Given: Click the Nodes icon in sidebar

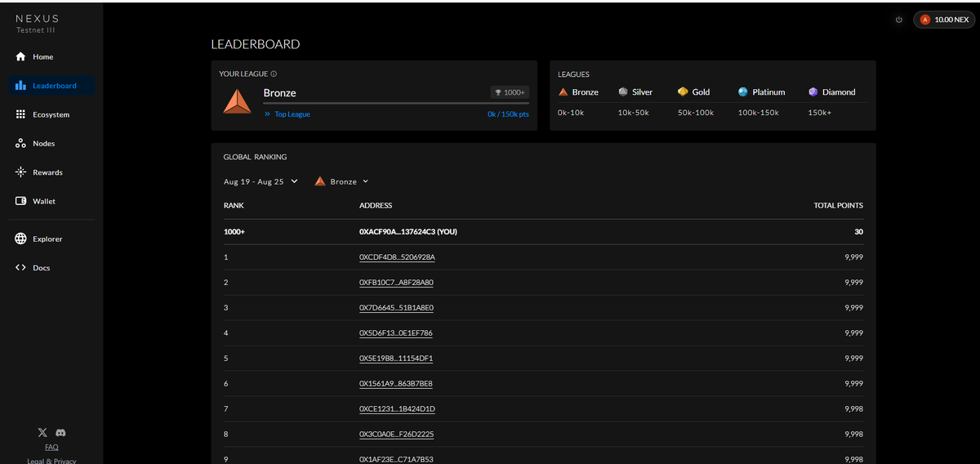Looking at the screenshot, I should point(21,144).
